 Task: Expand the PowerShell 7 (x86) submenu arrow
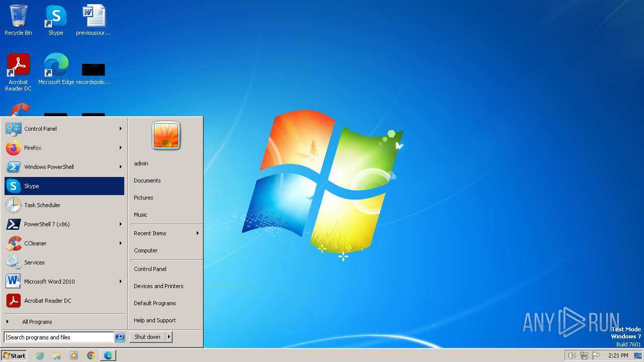pos(121,224)
